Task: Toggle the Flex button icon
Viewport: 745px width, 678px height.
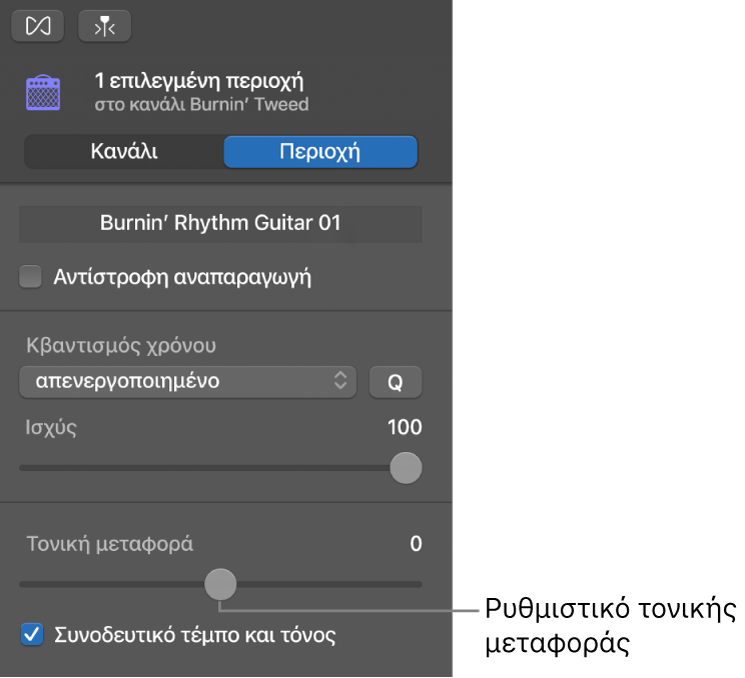Action: (x=38, y=26)
